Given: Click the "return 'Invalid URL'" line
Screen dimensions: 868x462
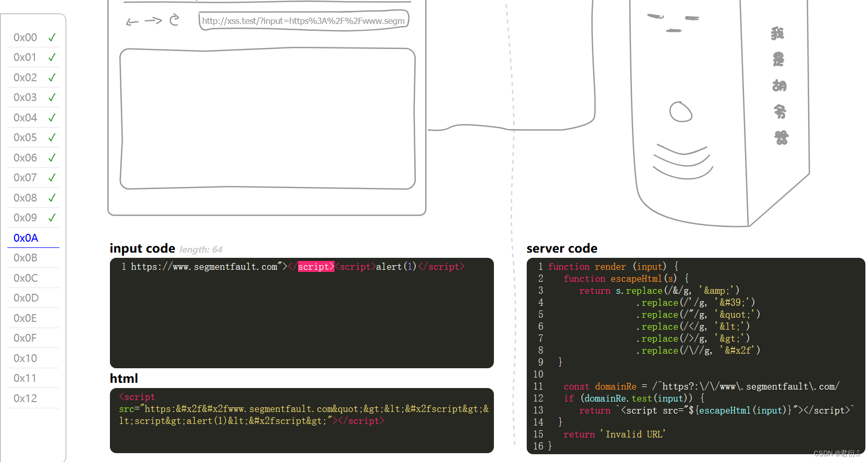Looking at the screenshot, I should (614, 434).
